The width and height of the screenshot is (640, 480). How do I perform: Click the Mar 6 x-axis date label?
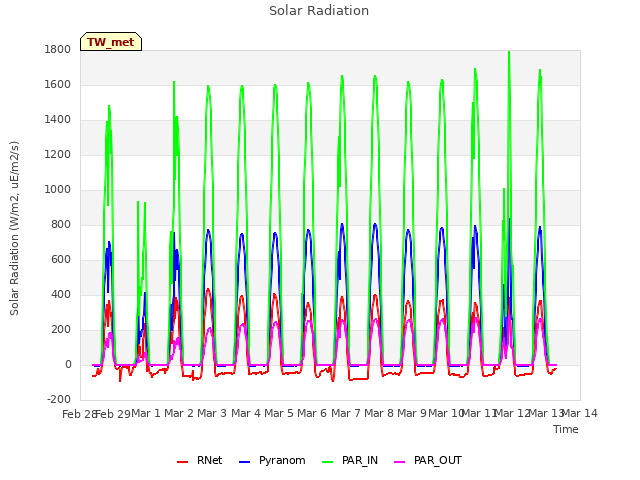pyautogui.click(x=312, y=413)
